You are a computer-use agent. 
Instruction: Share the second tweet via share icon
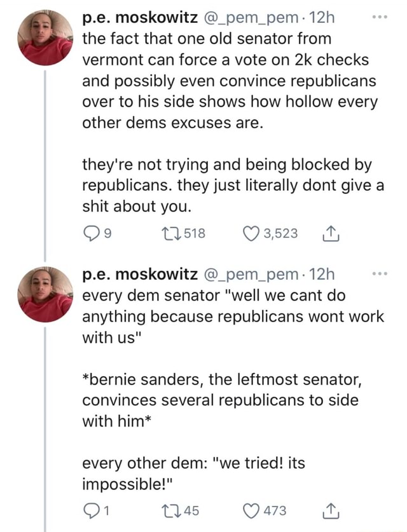coord(334,510)
